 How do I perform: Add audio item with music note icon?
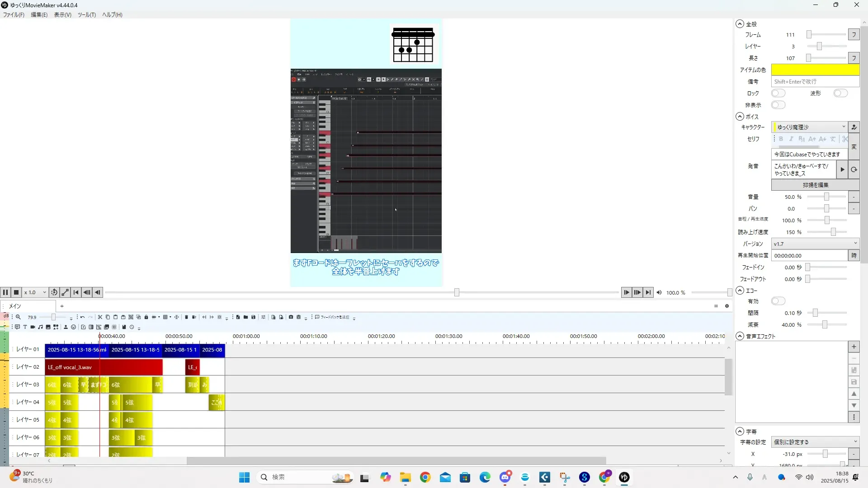[40, 327]
